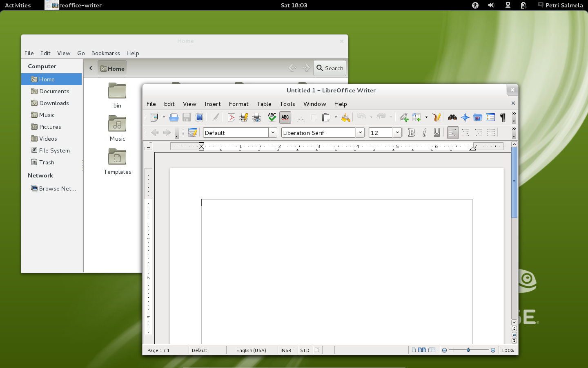This screenshot has width=588, height=368.
Task: Open the Templates folder in Home window
Action: click(117, 162)
